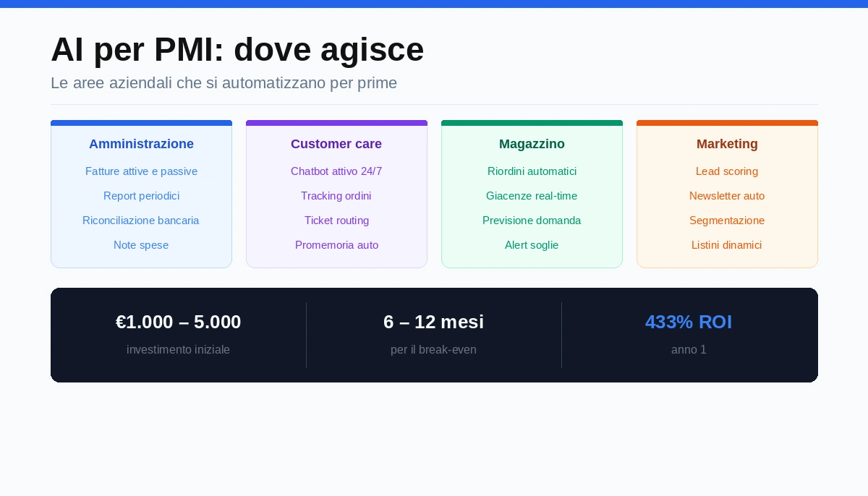Click the 433% ROI statistic
This screenshot has width=868, height=496.
click(x=689, y=322)
